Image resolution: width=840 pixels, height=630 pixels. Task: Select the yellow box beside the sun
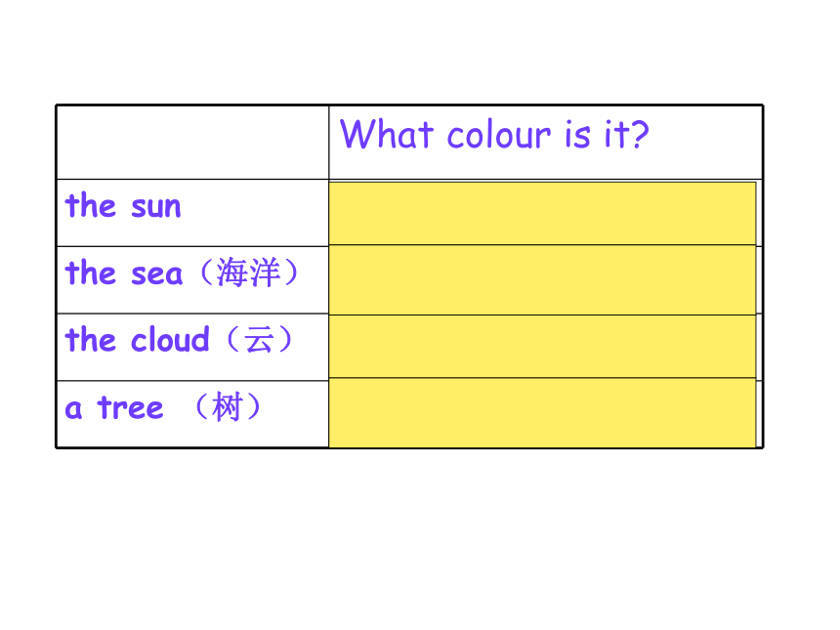coord(542,213)
